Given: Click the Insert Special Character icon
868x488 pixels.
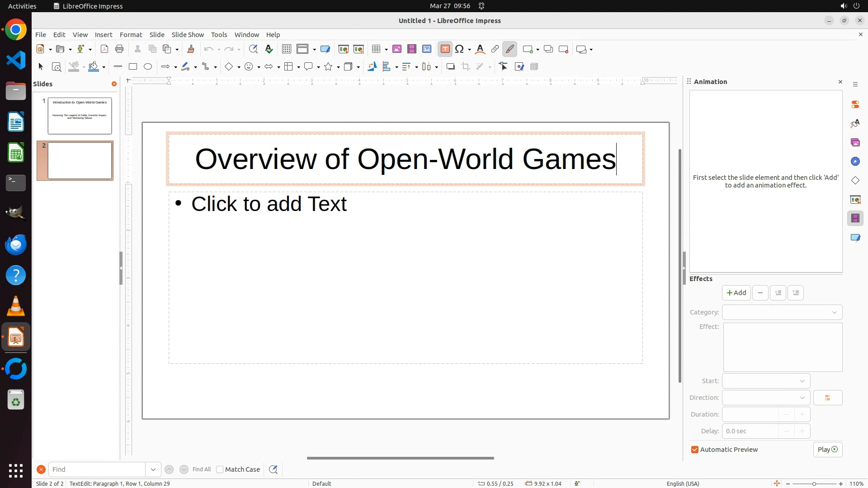Looking at the screenshot, I should [460, 49].
